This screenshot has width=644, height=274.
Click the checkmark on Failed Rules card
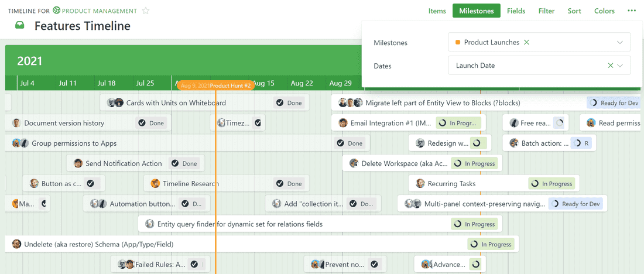click(x=194, y=265)
